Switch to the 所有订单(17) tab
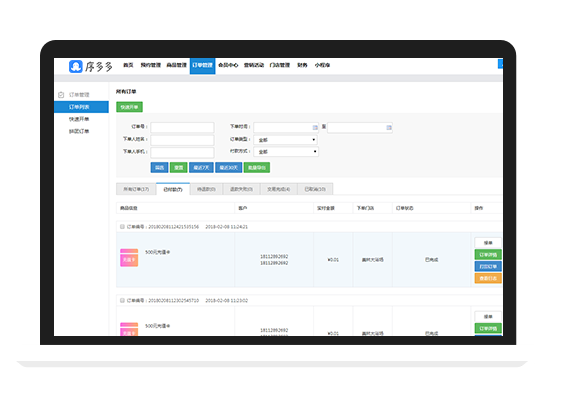The width and height of the screenshot is (566, 399). [136, 189]
